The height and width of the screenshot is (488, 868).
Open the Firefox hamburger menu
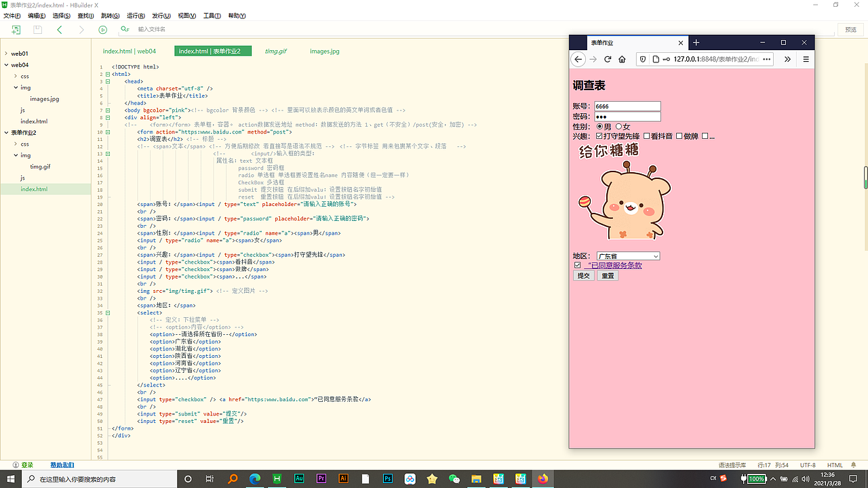coord(804,59)
